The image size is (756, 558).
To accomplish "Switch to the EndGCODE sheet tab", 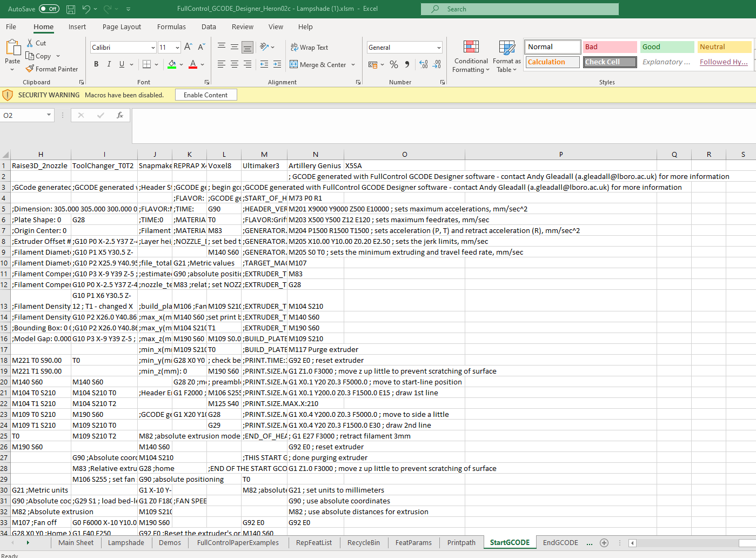I will tap(560, 542).
